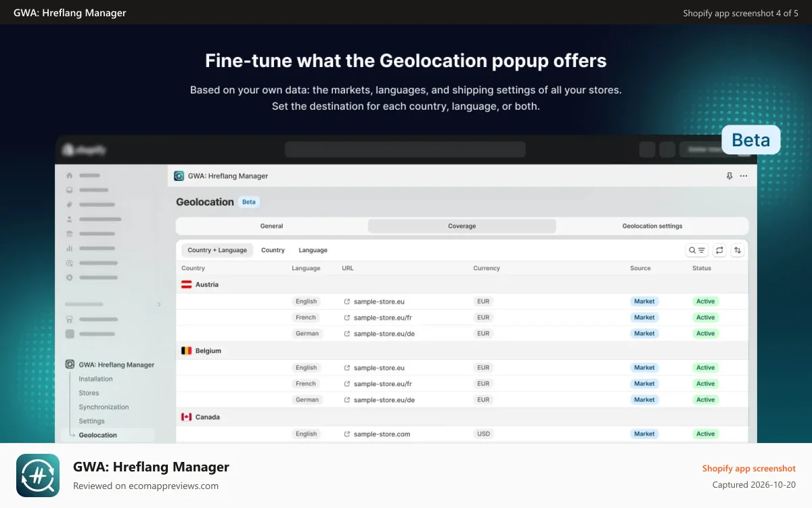Select the Country view filter
Screen dimensions: 812x508
(x=273, y=250)
